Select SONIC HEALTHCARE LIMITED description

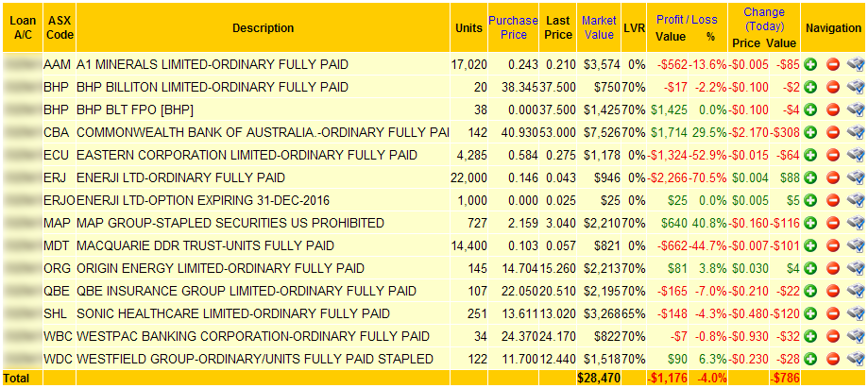(233, 313)
